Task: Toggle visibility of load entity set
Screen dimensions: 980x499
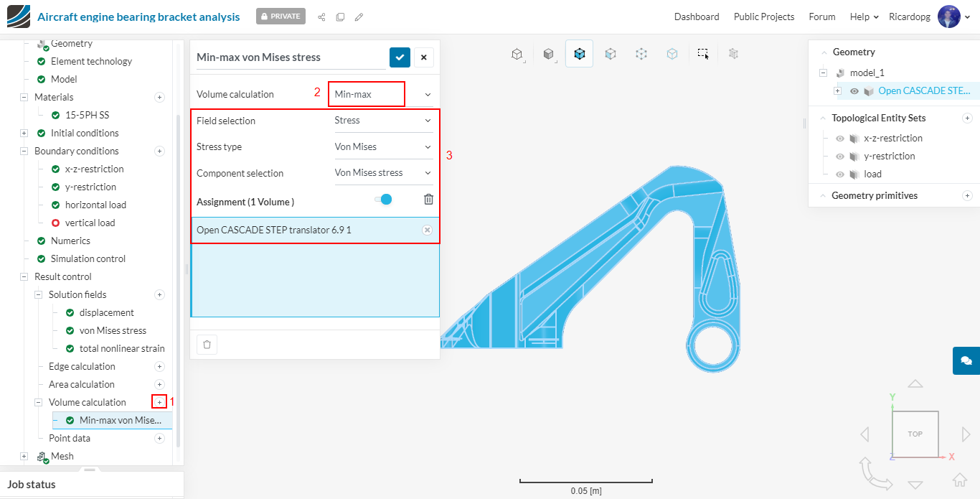Action: point(839,174)
